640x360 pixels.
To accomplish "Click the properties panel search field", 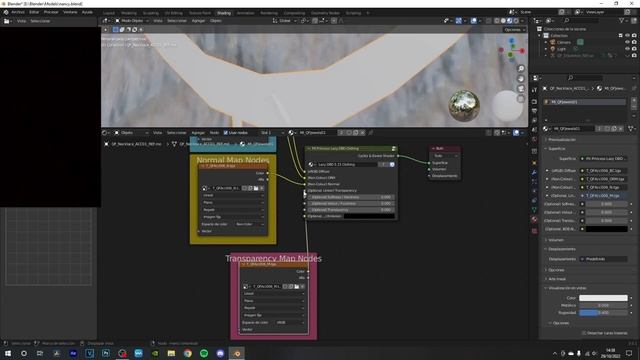I will click(585, 78).
